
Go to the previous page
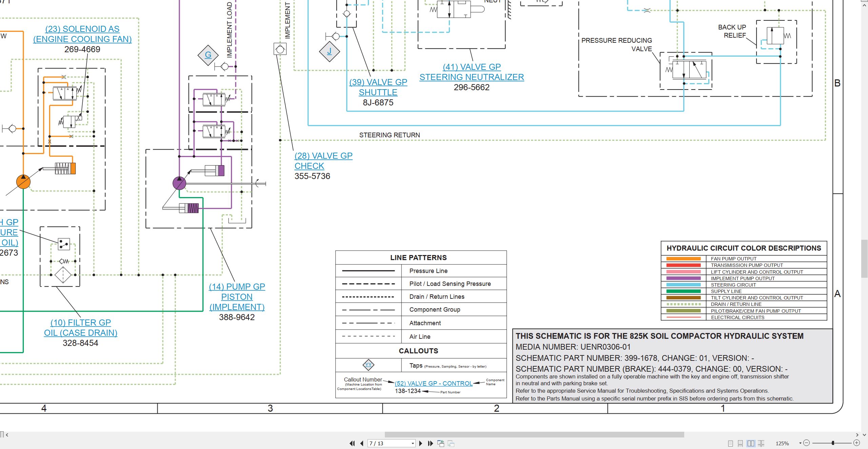[x=362, y=443]
